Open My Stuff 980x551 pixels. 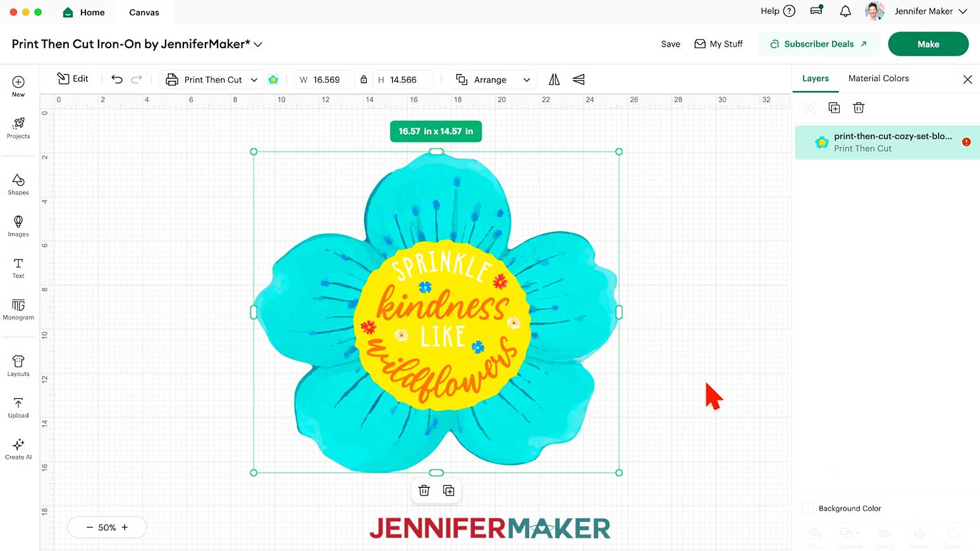718,44
